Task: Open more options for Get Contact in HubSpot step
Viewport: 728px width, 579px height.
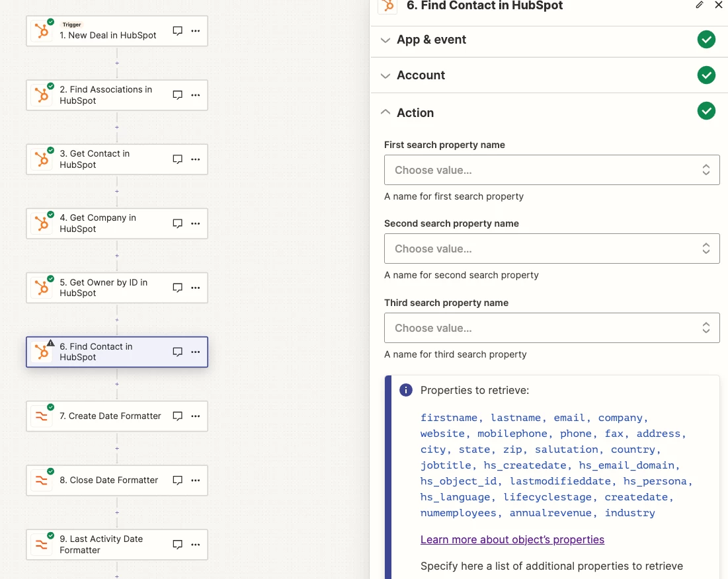Action: [196, 159]
